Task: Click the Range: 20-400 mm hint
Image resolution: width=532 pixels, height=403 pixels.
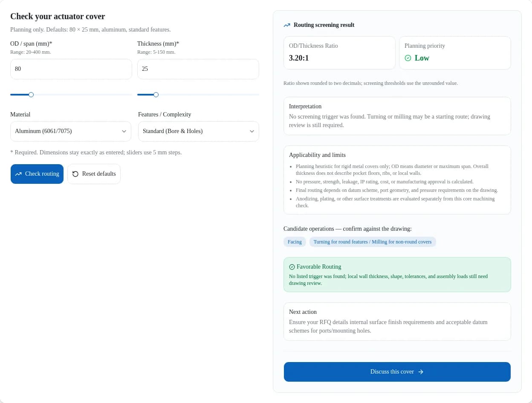Action: click(x=31, y=52)
